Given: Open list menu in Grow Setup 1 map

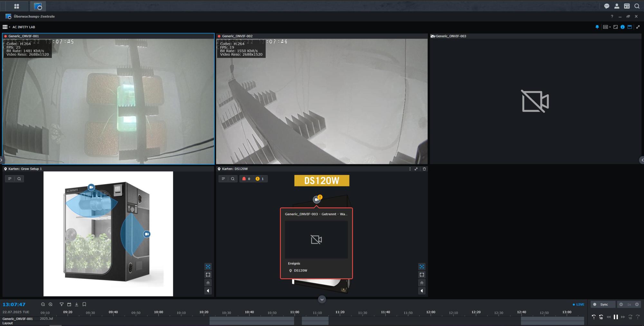Looking at the screenshot, I should click(x=10, y=179).
